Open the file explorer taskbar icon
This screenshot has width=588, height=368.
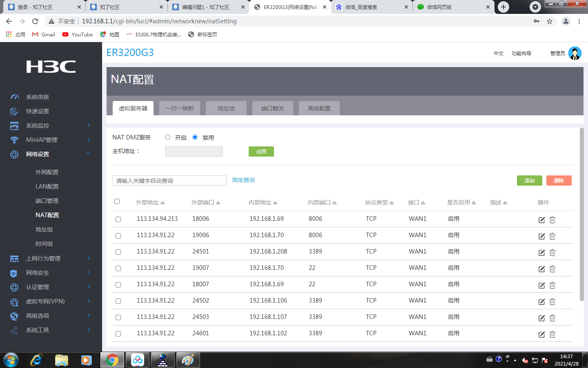[x=61, y=360]
